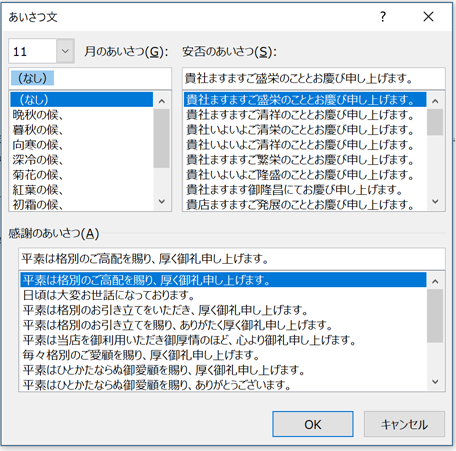
Task: Confirm with the OK button
Action: click(313, 424)
